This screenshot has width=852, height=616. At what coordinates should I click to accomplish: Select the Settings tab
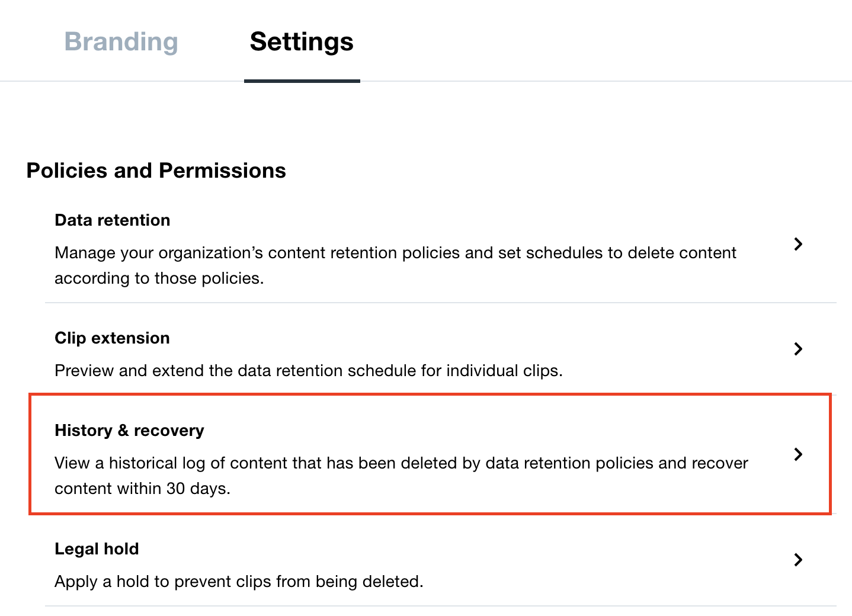pos(301,41)
